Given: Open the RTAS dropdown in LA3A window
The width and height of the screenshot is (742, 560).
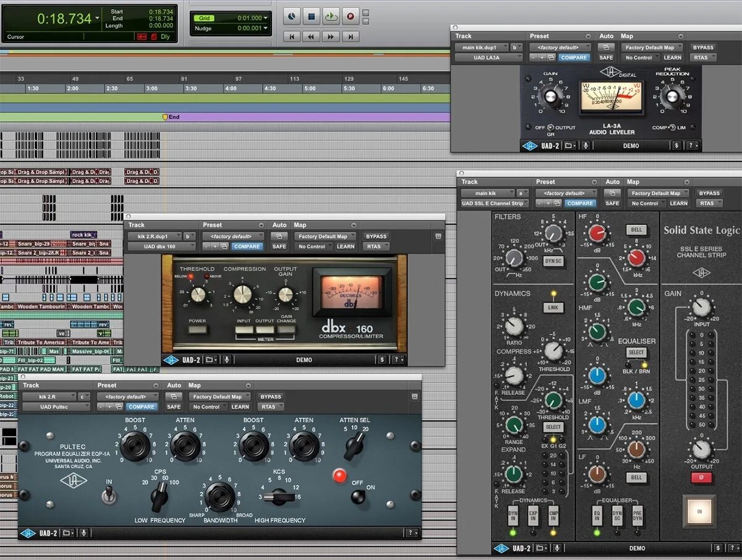Looking at the screenshot, I should [703, 57].
